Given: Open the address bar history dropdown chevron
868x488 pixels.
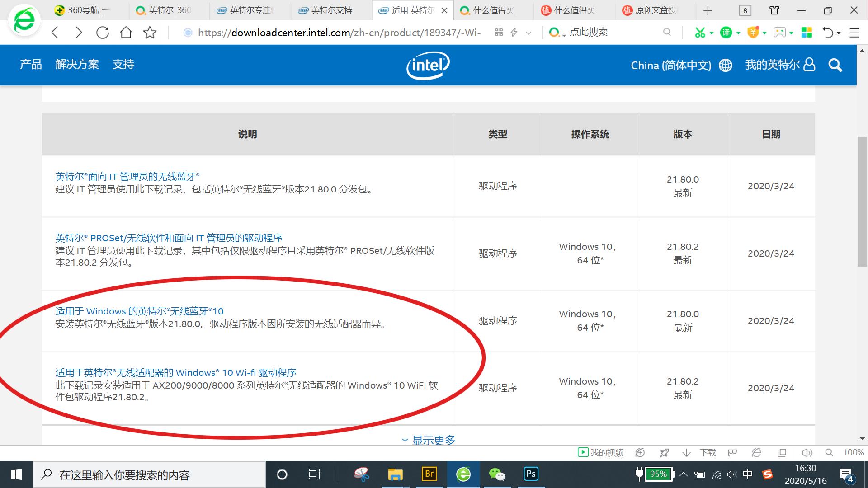Looking at the screenshot, I should coord(528,32).
